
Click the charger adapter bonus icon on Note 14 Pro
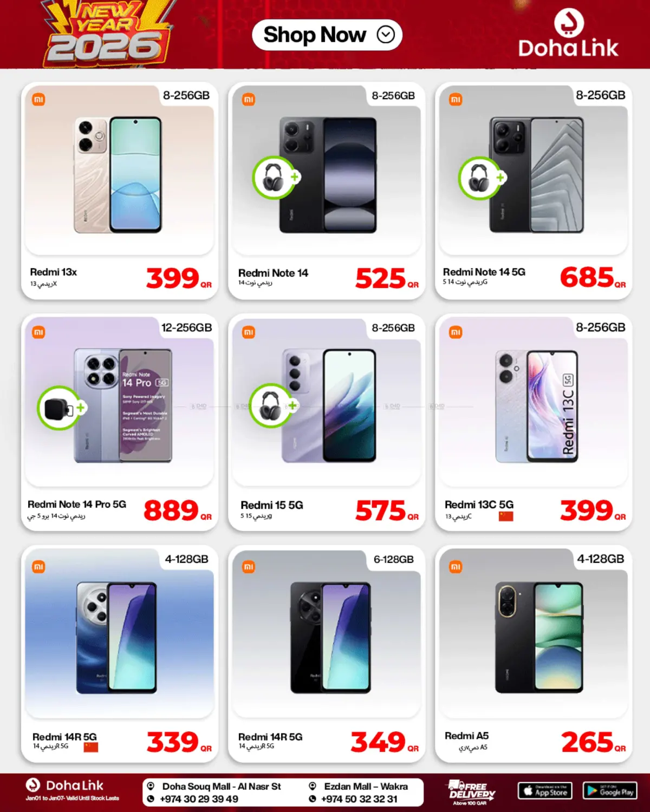coord(59,408)
